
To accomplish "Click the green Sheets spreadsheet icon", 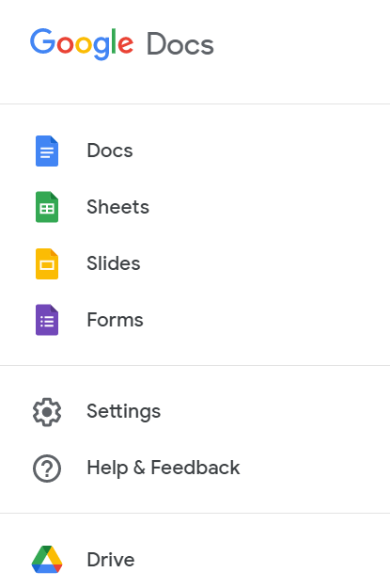I will pyautogui.click(x=47, y=207).
